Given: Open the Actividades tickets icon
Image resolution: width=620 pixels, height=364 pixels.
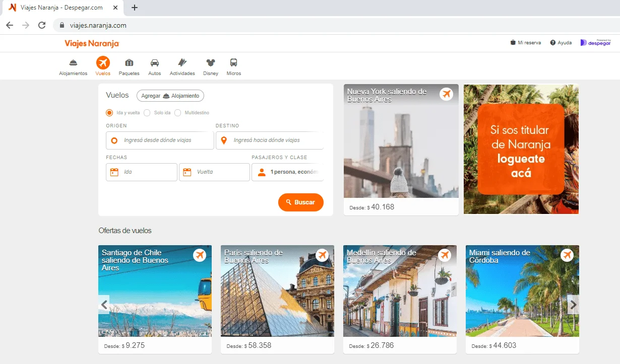Looking at the screenshot, I should 182,62.
